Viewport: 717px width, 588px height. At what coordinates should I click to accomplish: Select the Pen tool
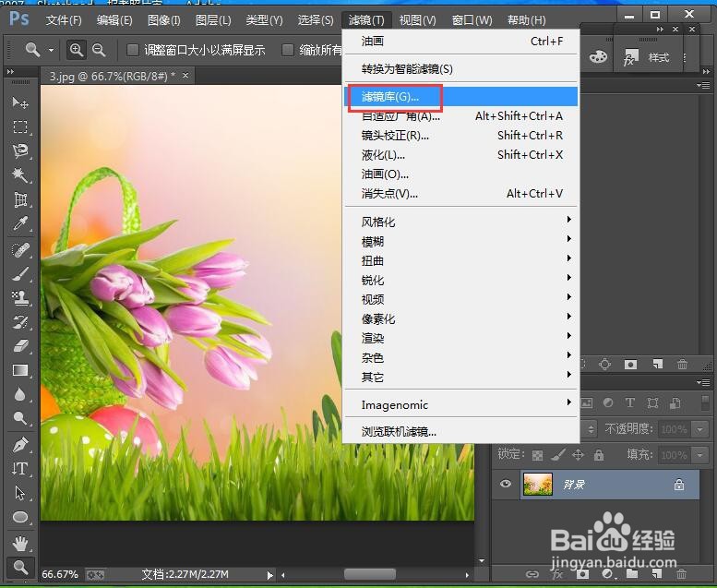click(x=20, y=444)
